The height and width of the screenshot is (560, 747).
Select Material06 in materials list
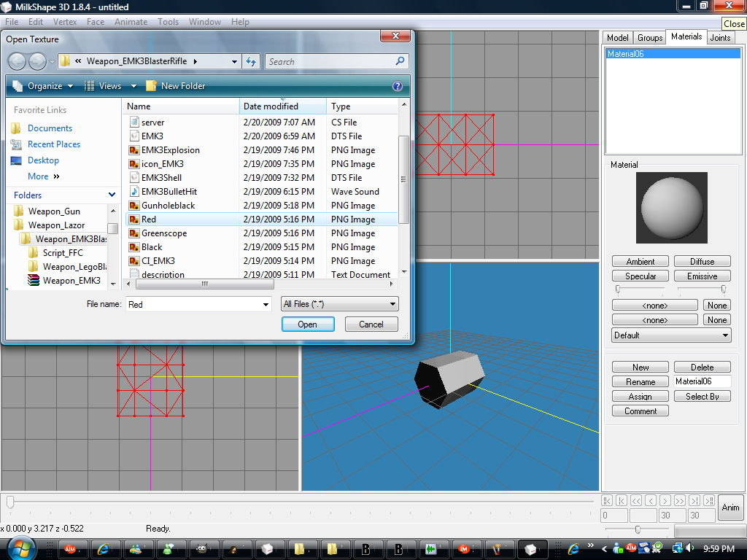(673, 54)
